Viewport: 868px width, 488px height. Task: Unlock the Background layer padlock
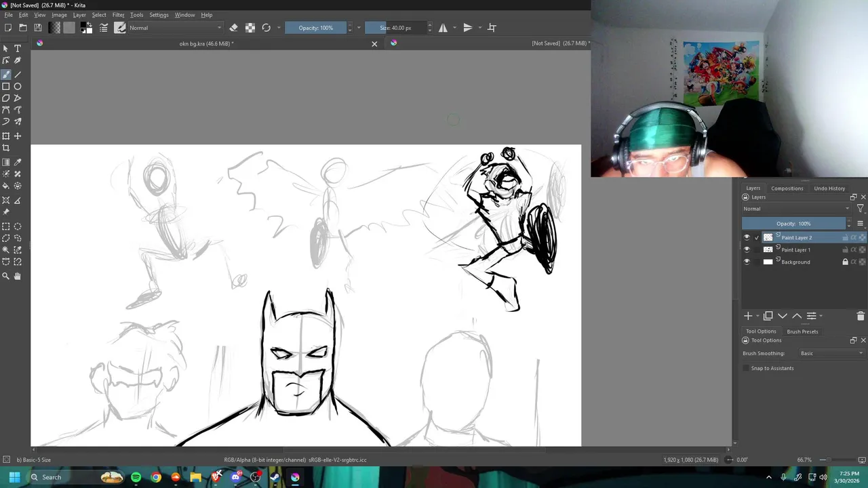tap(845, 262)
